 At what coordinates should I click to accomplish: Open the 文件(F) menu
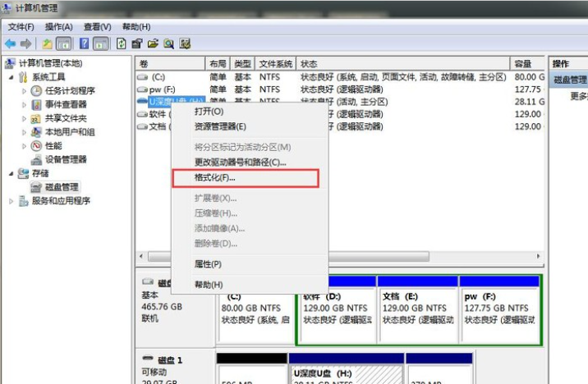pyautogui.click(x=21, y=27)
